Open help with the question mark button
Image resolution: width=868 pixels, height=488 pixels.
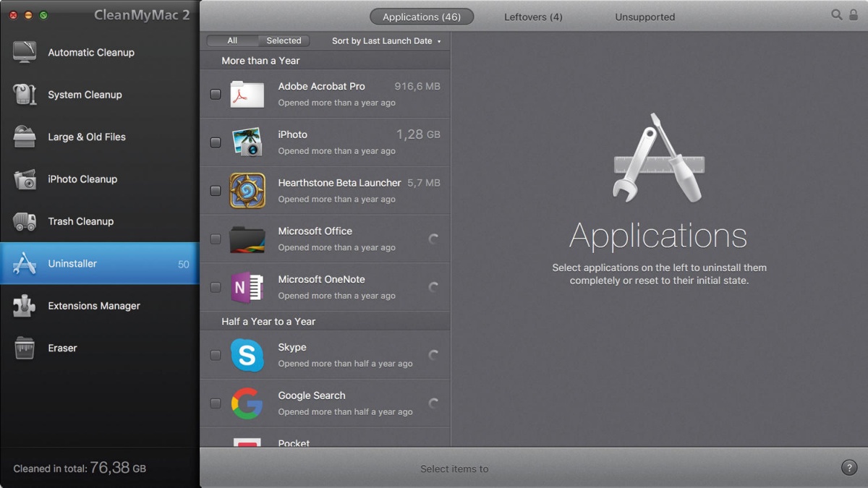pos(849,468)
